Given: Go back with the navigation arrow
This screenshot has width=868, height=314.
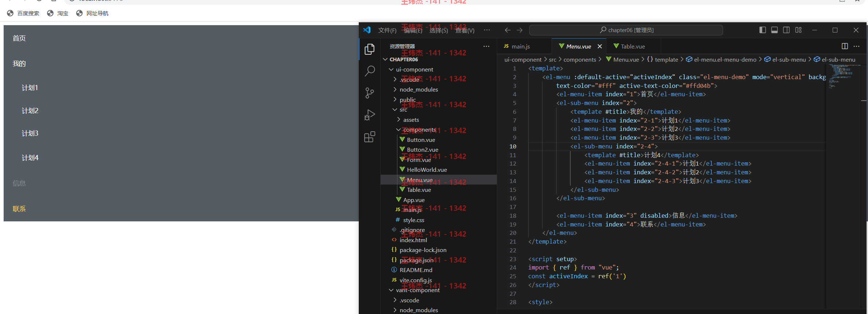Looking at the screenshot, I should [507, 30].
